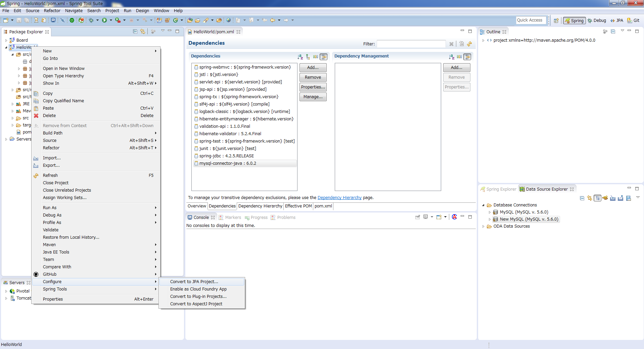
Task: Toggle alphabetical sort in Dependencies section
Action: (x=300, y=57)
